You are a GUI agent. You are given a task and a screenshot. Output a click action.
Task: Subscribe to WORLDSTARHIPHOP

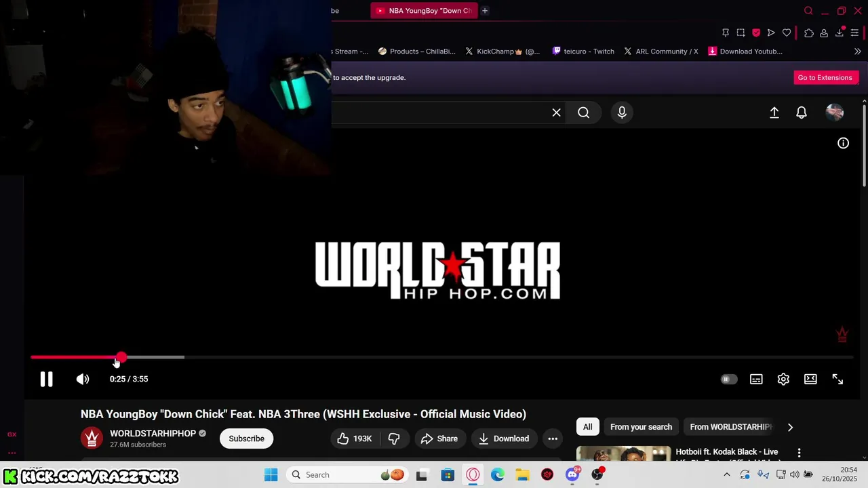(246, 439)
